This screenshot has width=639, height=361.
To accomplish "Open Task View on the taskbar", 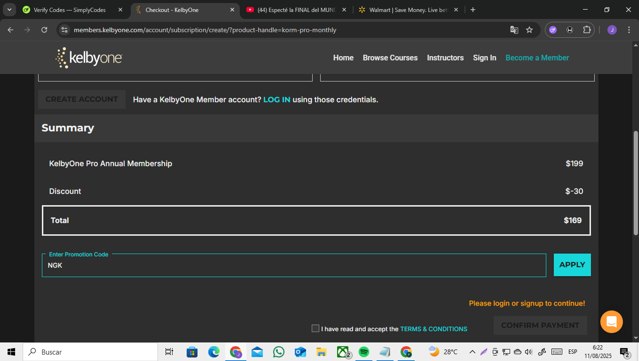I will [x=169, y=352].
